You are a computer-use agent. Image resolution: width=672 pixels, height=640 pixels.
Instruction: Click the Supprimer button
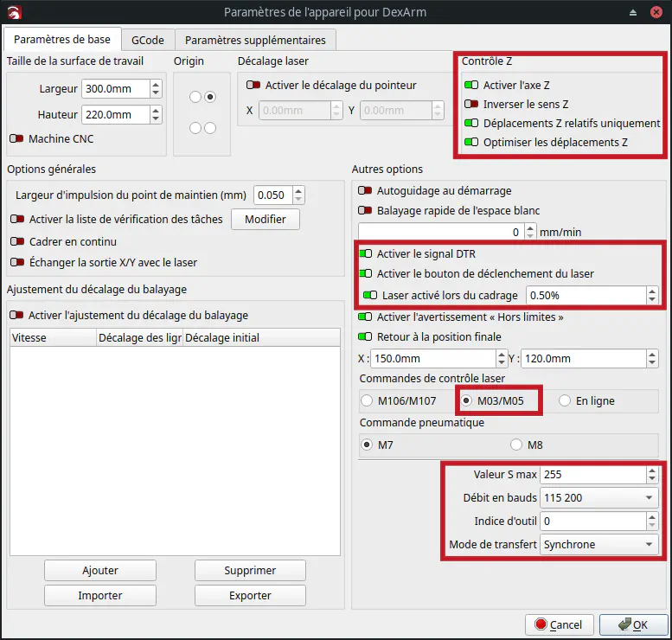(250, 571)
